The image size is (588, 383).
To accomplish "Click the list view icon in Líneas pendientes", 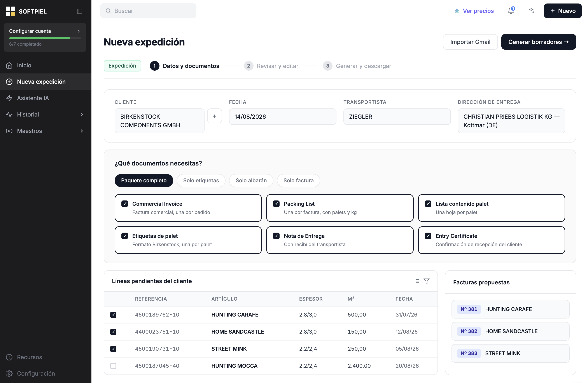I will (x=417, y=281).
